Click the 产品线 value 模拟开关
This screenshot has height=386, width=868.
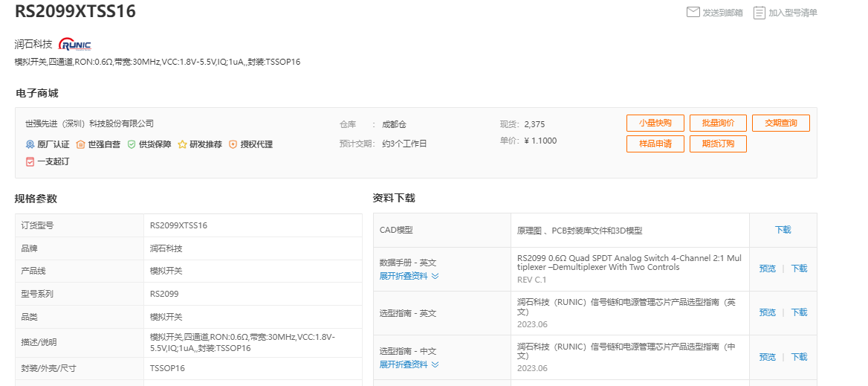click(166, 271)
